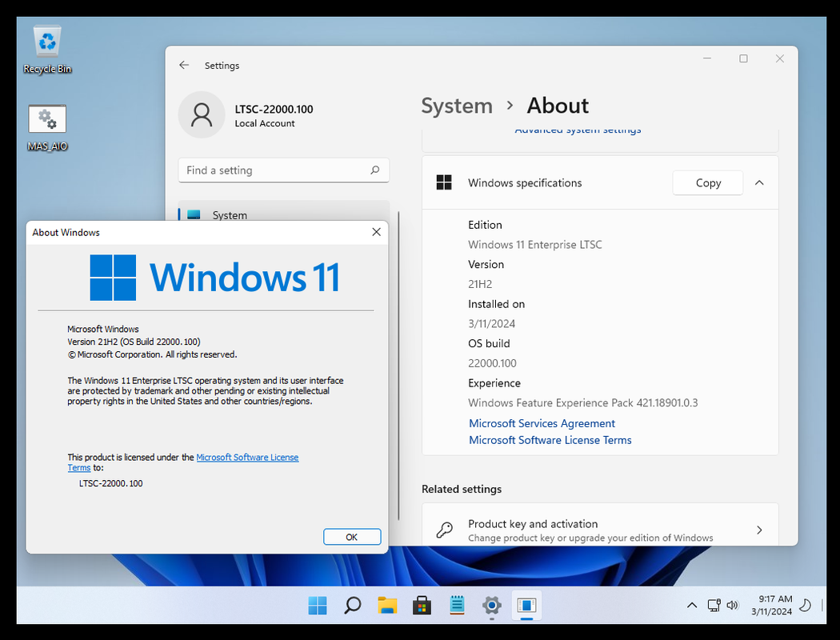The width and height of the screenshot is (840, 640).
Task: Open the clock showing 9:17 AM
Action: (x=771, y=605)
